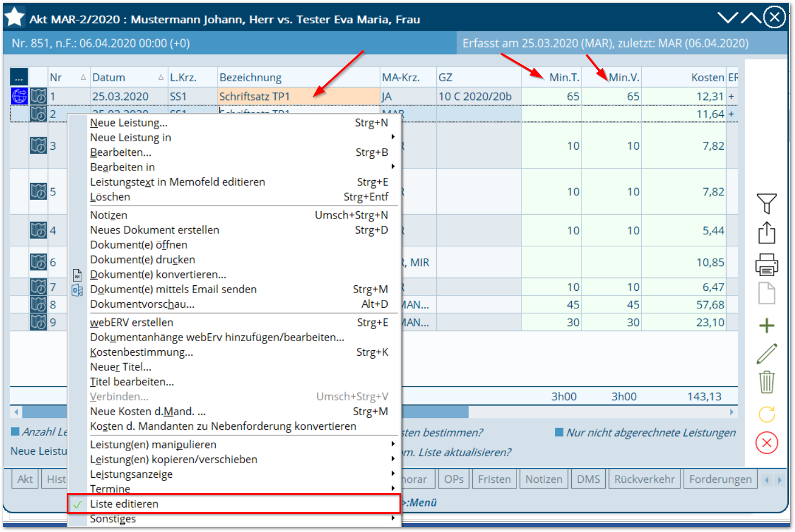
Task: Toggle 'Liste editieren' checked menu item
Action: 234,504
